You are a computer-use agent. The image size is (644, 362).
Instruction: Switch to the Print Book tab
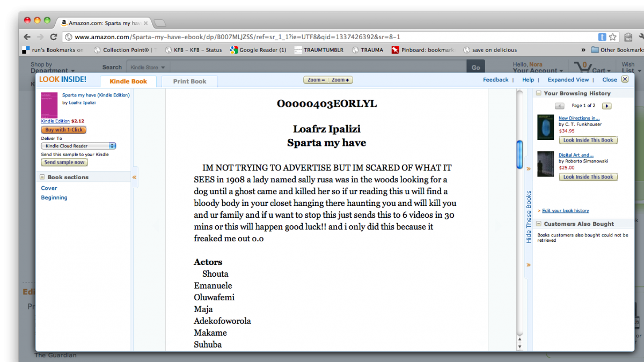[190, 82]
